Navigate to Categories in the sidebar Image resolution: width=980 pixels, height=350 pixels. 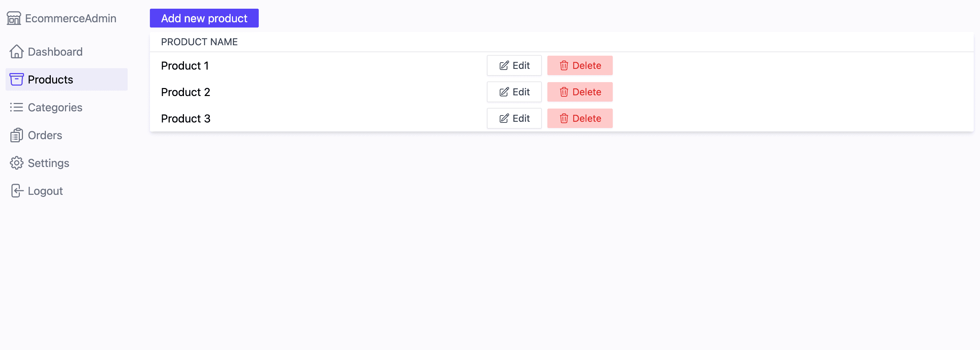click(55, 107)
